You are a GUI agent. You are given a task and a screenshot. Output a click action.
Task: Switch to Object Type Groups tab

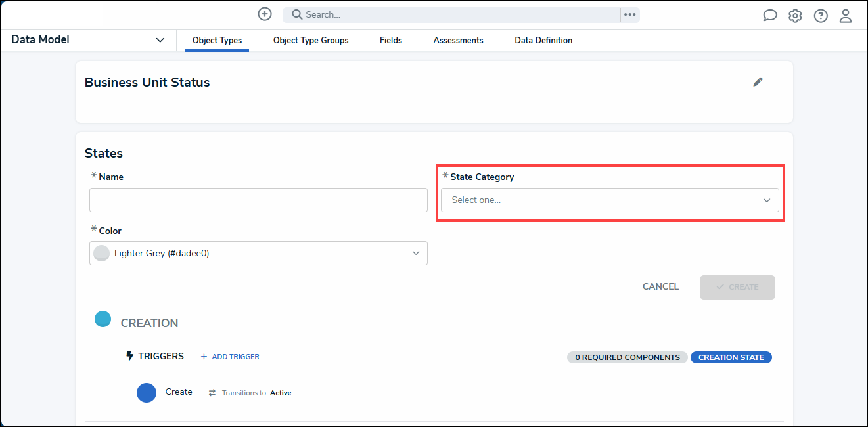tap(311, 41)
